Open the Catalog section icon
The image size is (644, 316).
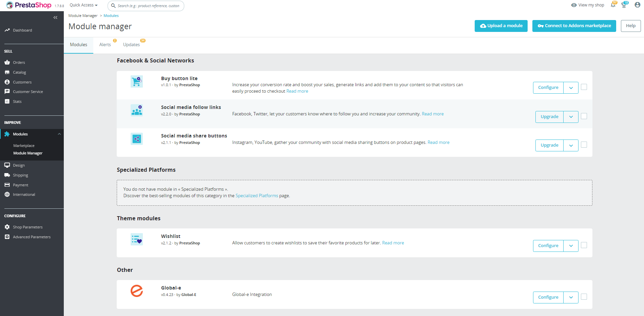[x=7, y=72]
